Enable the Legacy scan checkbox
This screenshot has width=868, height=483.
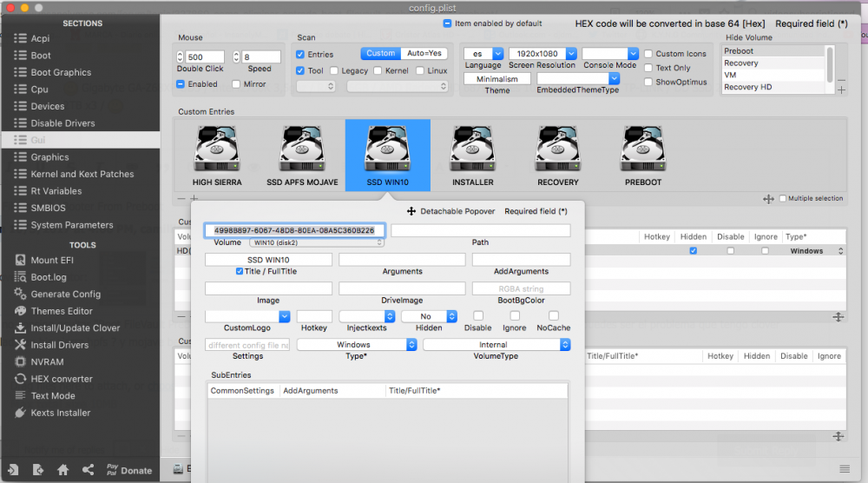(x=334, y=70)
